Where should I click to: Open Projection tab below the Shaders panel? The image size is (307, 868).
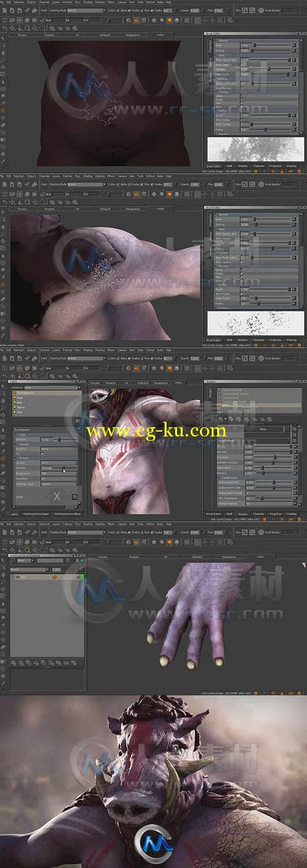point(275,514)
